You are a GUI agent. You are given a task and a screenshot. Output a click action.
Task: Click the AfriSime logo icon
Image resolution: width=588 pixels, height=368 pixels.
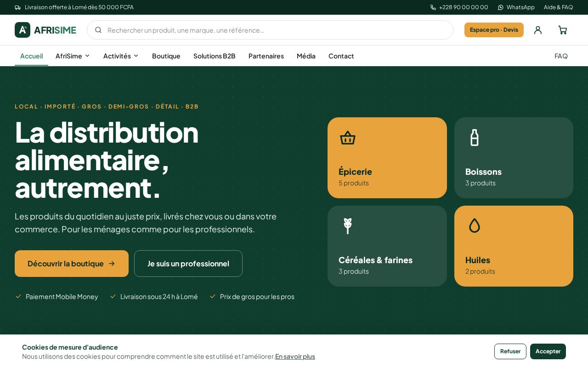23,30
